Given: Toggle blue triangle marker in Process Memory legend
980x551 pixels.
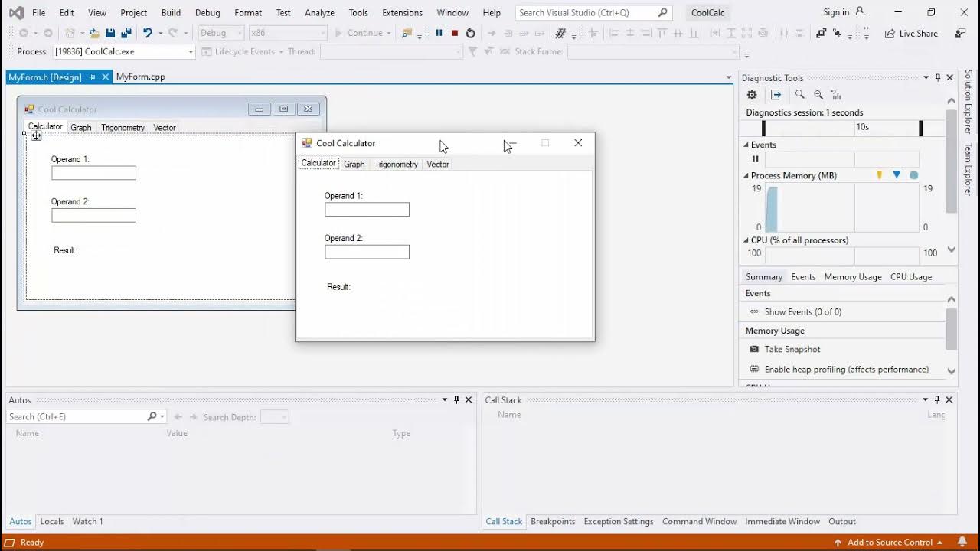Looking at the screenshot, I should [x=897, y=175].
